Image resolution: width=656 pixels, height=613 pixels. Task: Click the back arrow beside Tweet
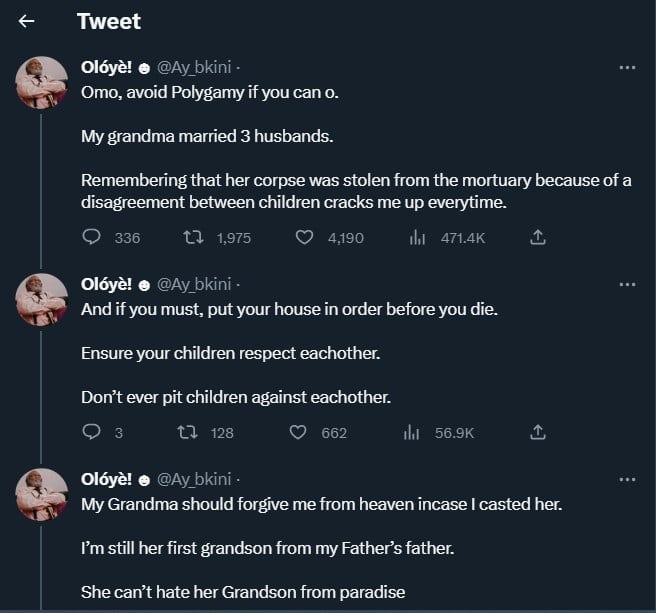click(27, 21)
